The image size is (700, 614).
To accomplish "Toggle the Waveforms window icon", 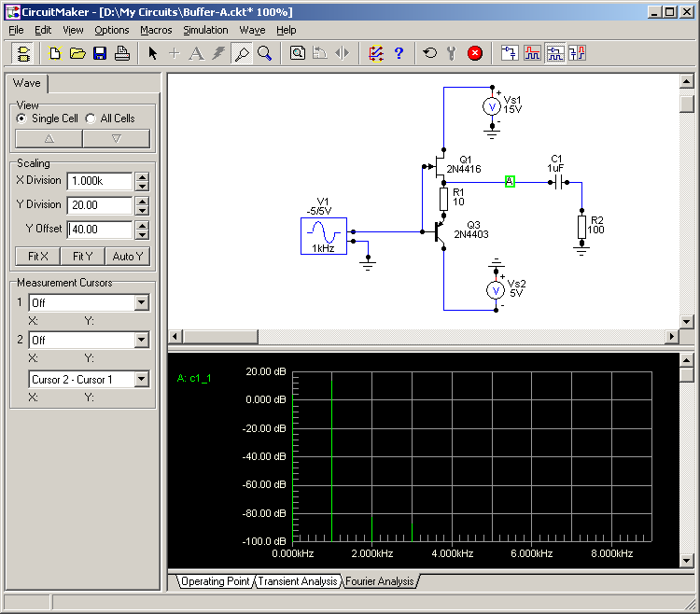I will point(555,53).
